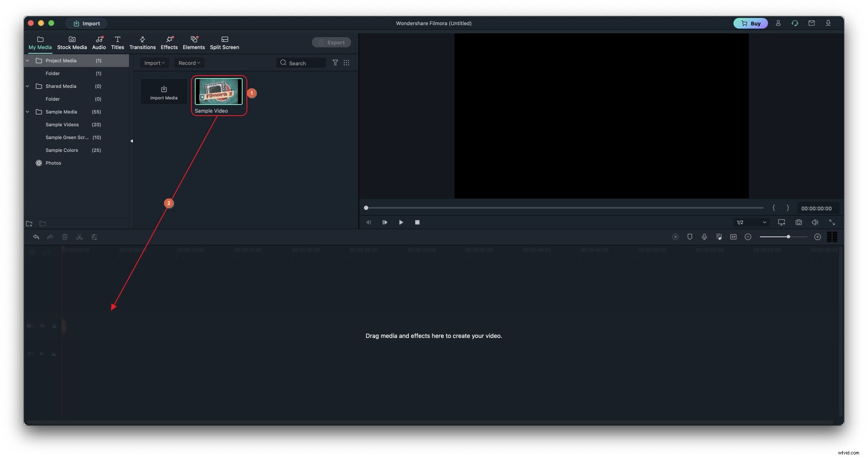Open the audio mixer
Image resolution: width=868 pixels, height=457 pixels.
[719, 237]
